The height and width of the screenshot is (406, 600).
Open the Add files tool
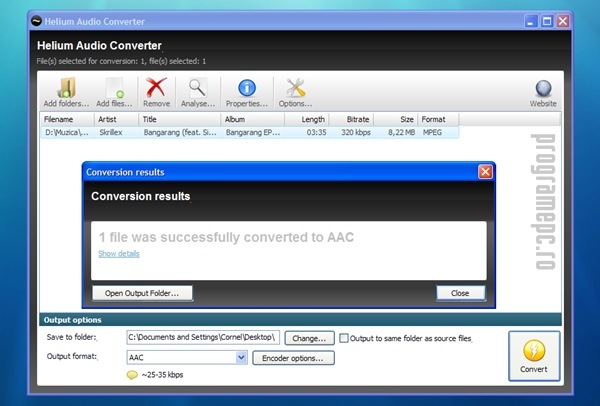click(114, 92)
